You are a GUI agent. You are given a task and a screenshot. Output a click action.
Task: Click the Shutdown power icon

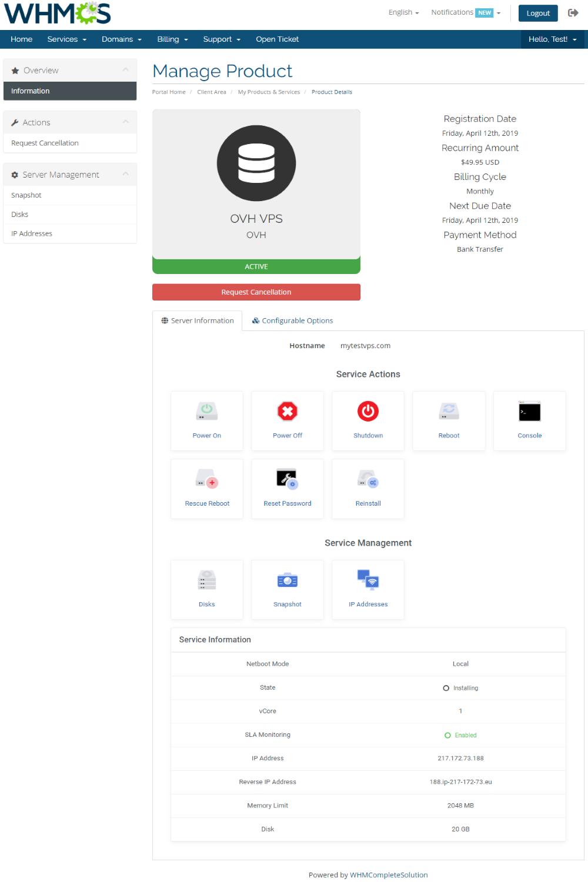pyautogui.click(x=368, y=411)
